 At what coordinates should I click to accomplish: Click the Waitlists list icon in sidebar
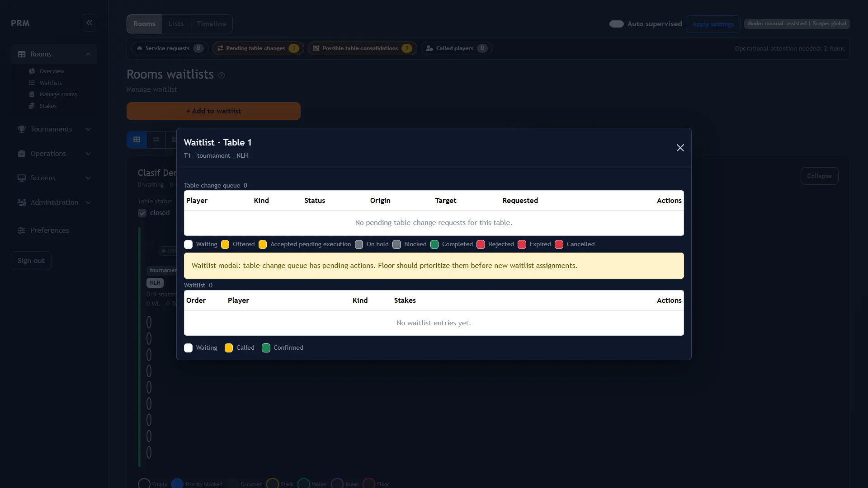click(x=32, y=83)
